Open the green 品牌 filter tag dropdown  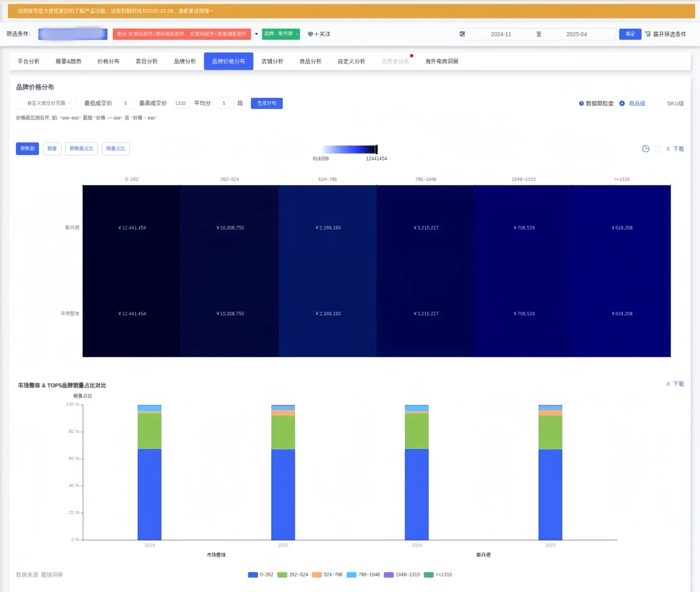(x=281, y=34)
